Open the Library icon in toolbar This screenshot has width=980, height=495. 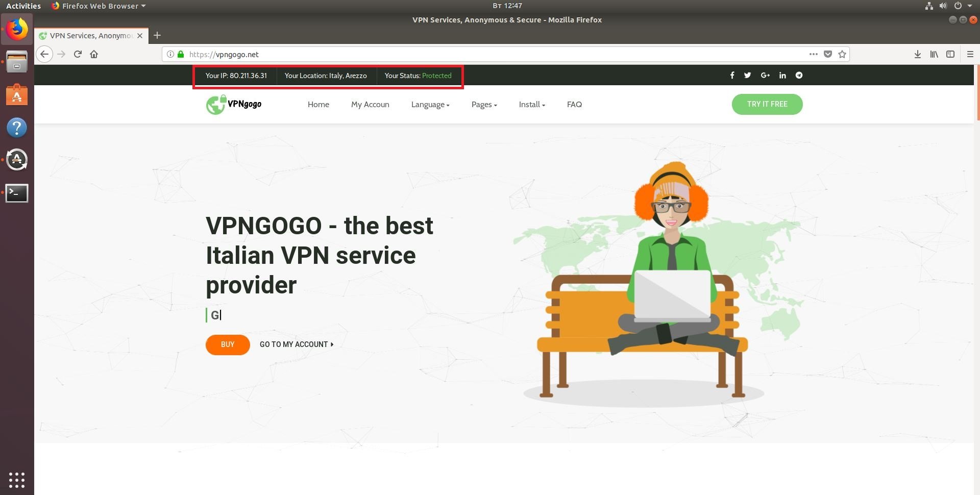934,54
